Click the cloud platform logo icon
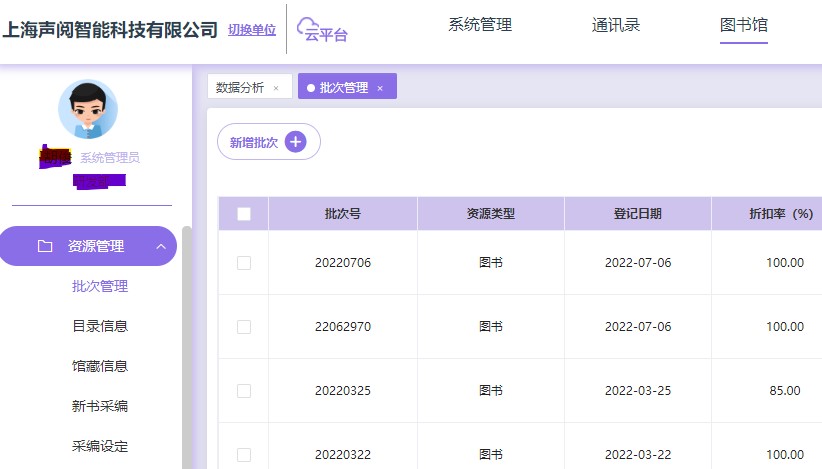 click(x=322, y=29)
